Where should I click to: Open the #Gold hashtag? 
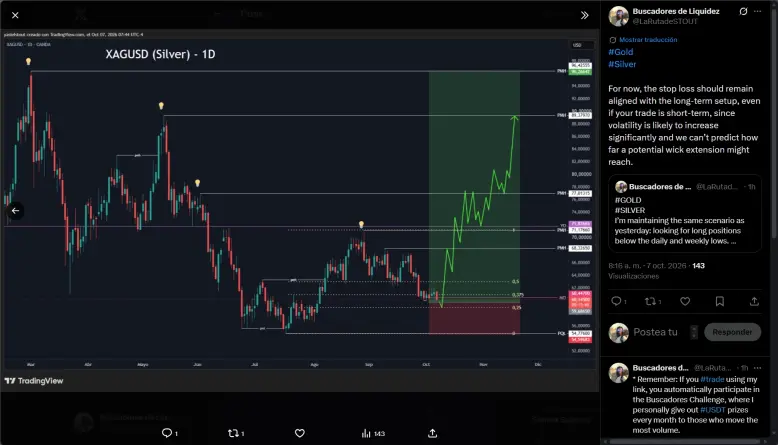click(x=621, y=52)
